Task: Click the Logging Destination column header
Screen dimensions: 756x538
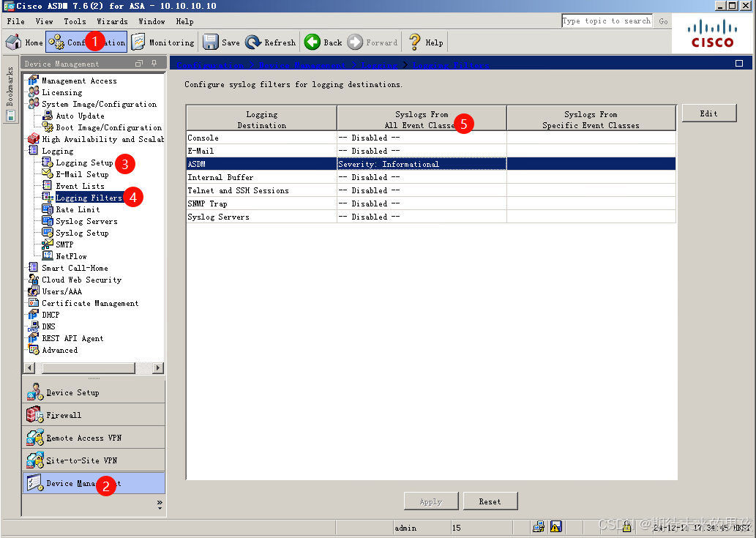Action: [x=262, y=119]
